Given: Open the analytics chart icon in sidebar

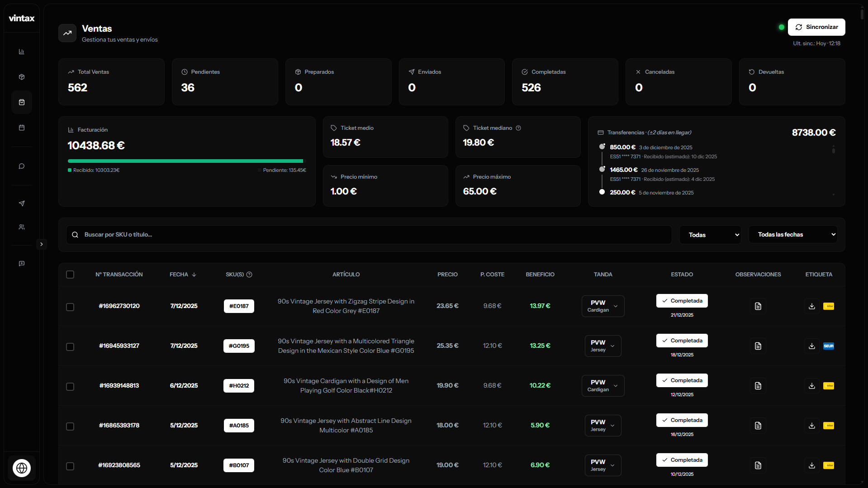Looking at the screenshot, I should (x=21, y=52).
